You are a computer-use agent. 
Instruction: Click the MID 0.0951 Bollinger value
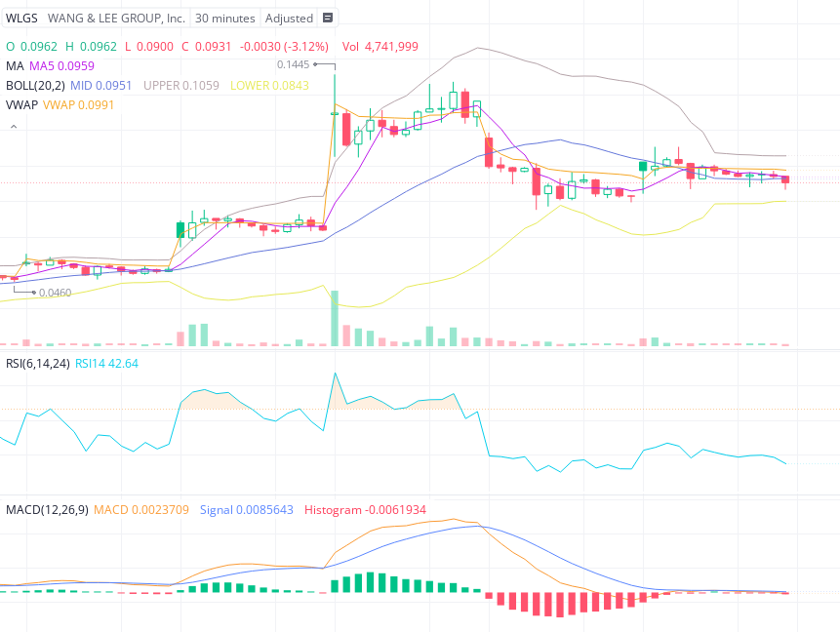click(100, 86)
